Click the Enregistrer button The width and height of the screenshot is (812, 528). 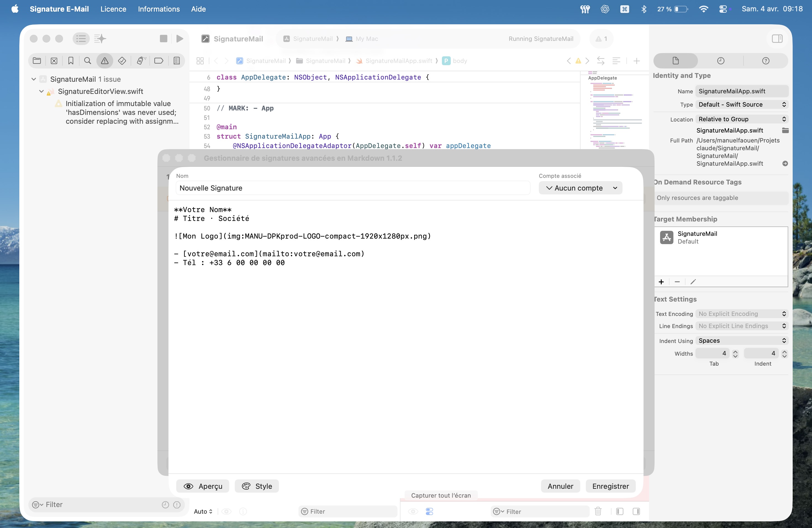coord(610,486)
